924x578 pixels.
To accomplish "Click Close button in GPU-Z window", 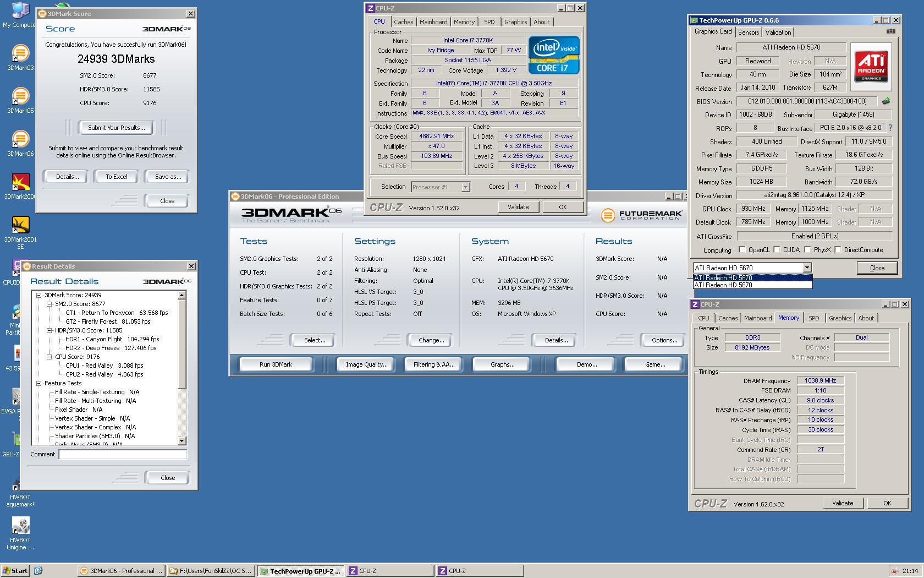I will (x=877, y=268).
